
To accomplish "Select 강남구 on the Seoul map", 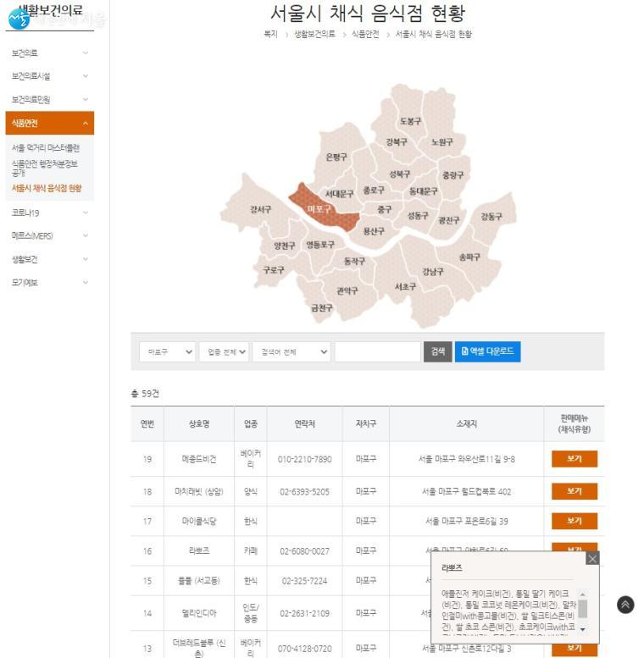I will [x=432, y=272].
